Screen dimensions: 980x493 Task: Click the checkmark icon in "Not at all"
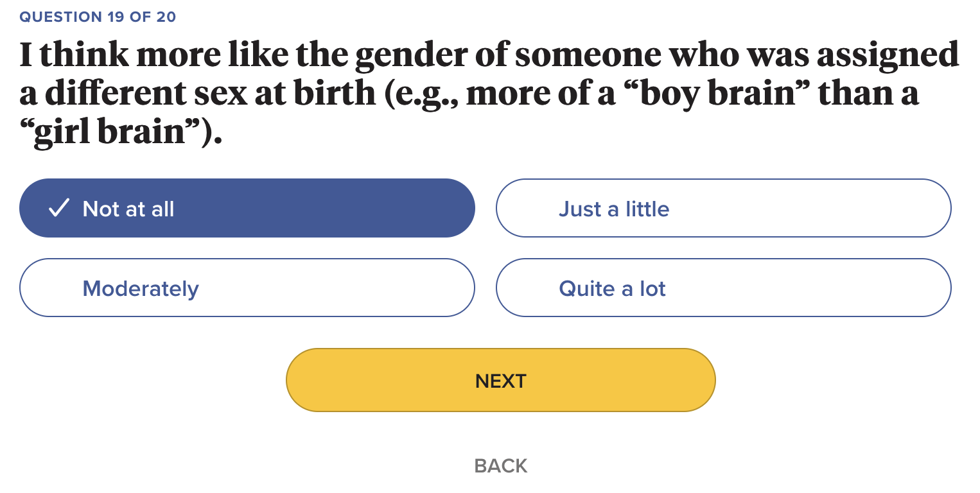tap(59, 208)
